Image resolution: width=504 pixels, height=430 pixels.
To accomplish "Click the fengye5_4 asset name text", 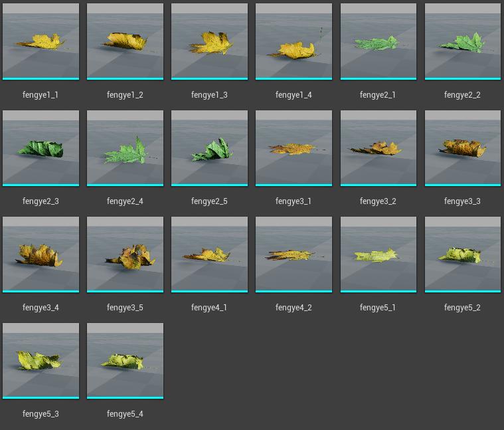I will point(125,414).
